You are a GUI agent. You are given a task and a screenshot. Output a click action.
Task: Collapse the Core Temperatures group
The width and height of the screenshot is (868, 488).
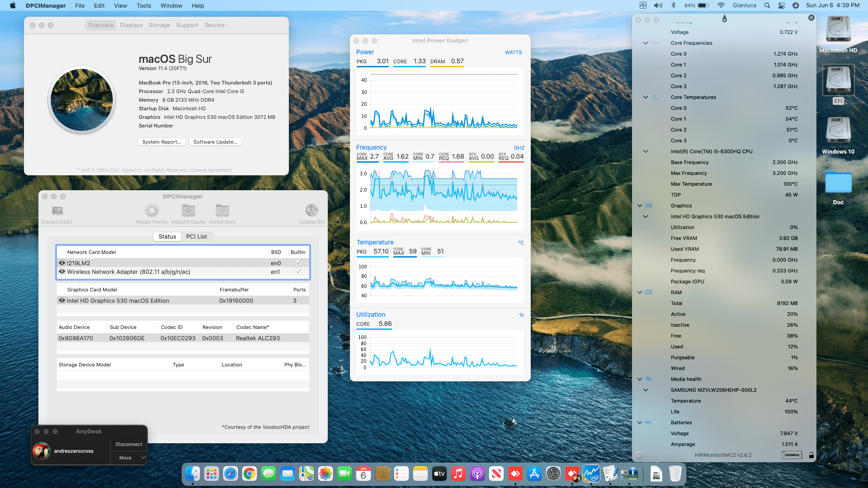646,97
